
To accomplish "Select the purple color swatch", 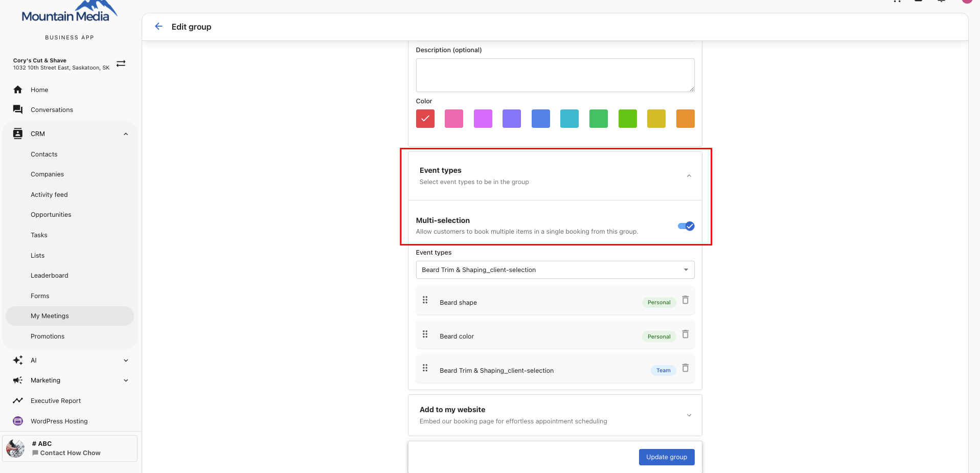I will (512, 119).
